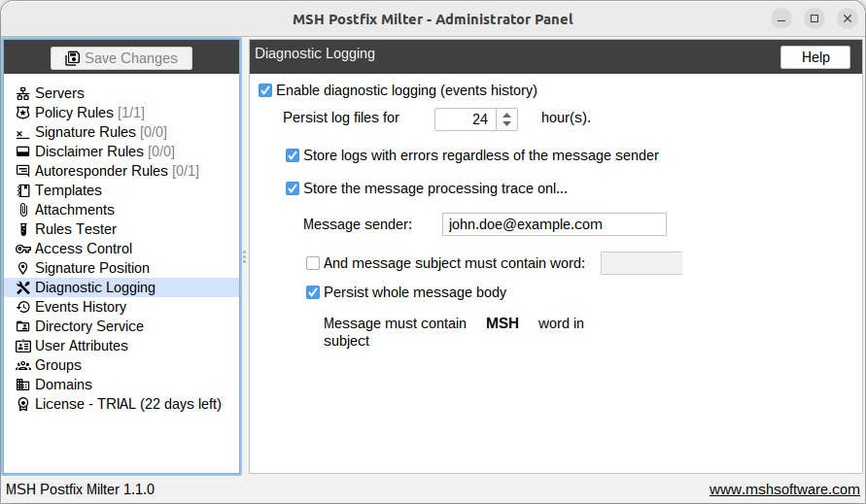Click the Events History clock icon
The image size is (866, 504).
coord(22,307)
